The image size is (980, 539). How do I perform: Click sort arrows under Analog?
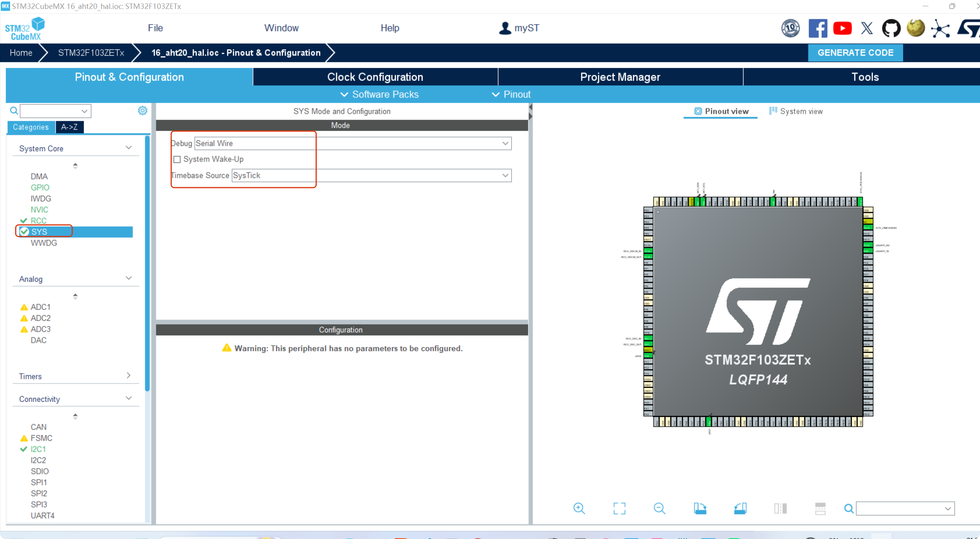point(75,296)
